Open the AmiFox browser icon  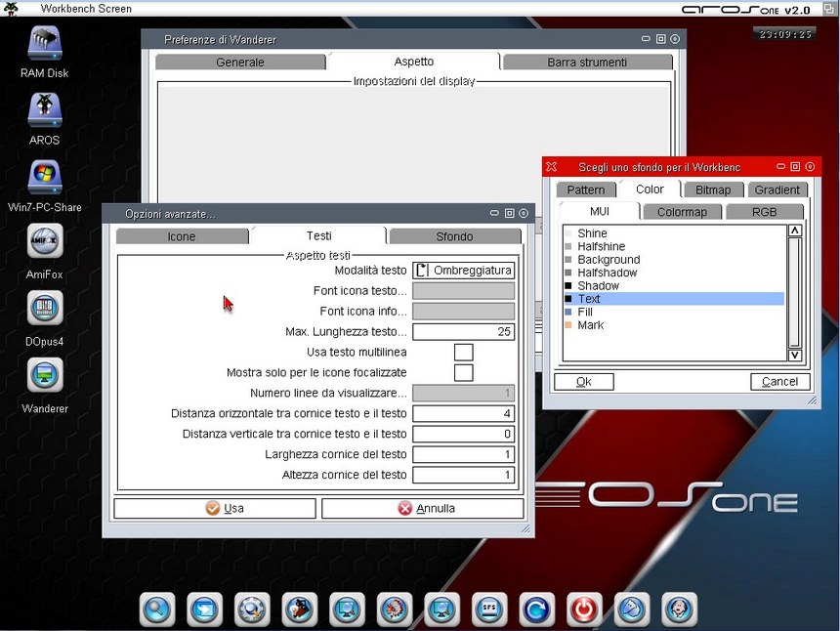[x=44, y=242]
